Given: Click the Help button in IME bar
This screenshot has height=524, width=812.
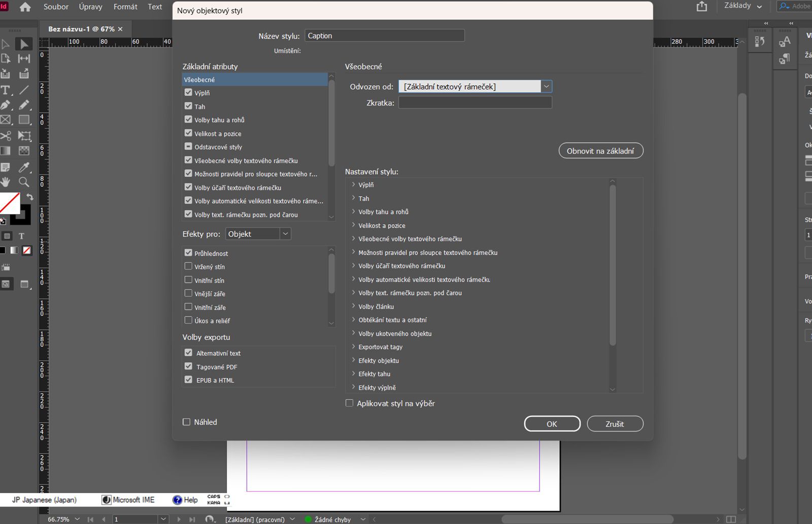Looking at the screenshot, I should tap(185, 500).
